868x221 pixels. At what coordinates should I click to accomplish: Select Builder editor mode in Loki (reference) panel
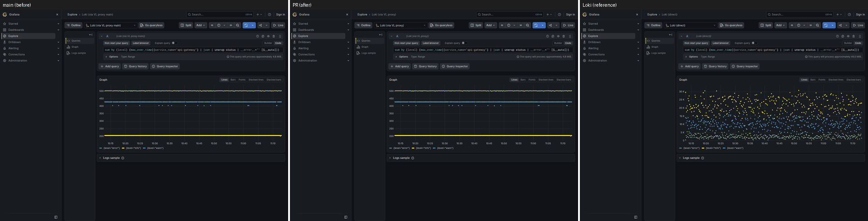pos(848,43)
